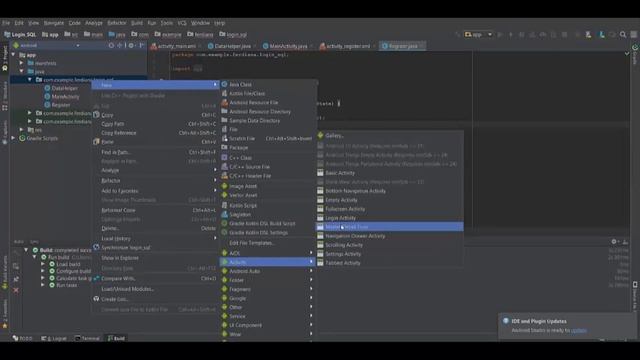The width and height of the screenshot is (640, 360).
Task: Expand the AIDL submenu
Action: [x=269, y=253]
